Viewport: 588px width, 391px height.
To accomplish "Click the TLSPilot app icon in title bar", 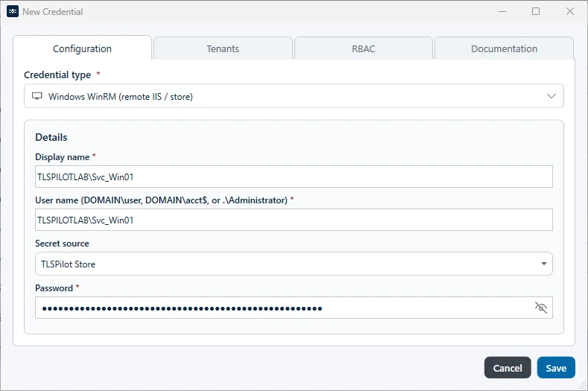I will (13, 12).
